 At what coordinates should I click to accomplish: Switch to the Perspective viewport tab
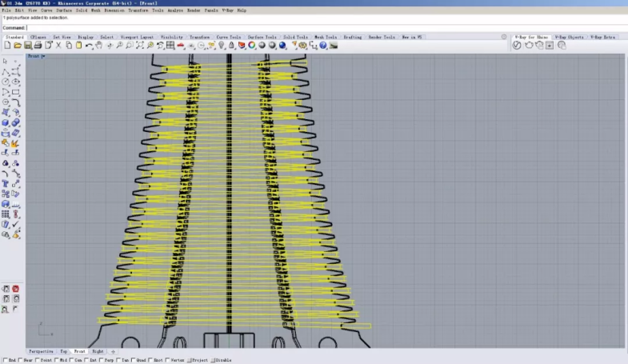41,351
